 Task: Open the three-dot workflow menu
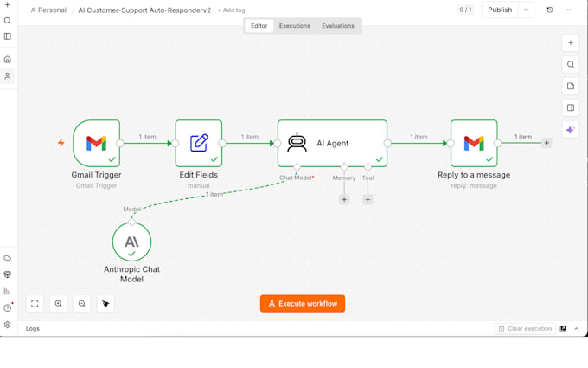coord(570,10)
